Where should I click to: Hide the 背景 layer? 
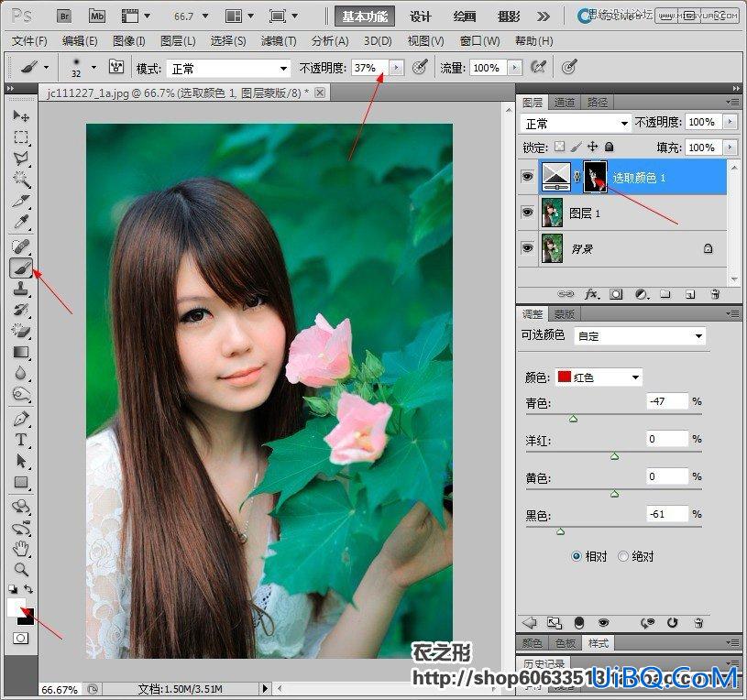[x=527, y=248]
